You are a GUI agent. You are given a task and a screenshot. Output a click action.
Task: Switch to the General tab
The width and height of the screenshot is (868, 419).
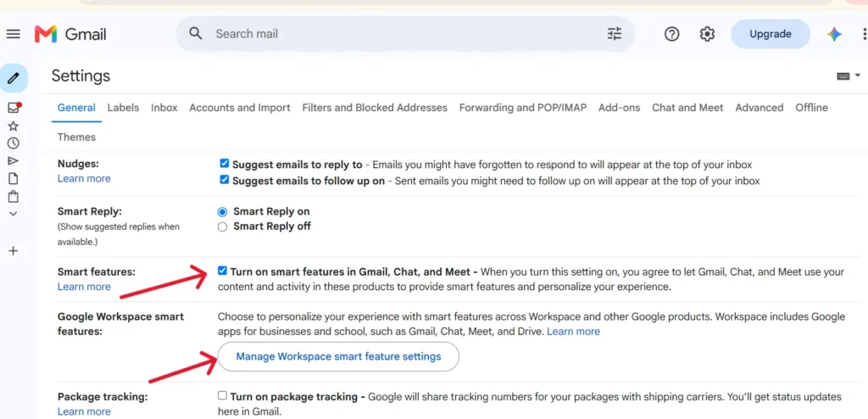[76, 108]
